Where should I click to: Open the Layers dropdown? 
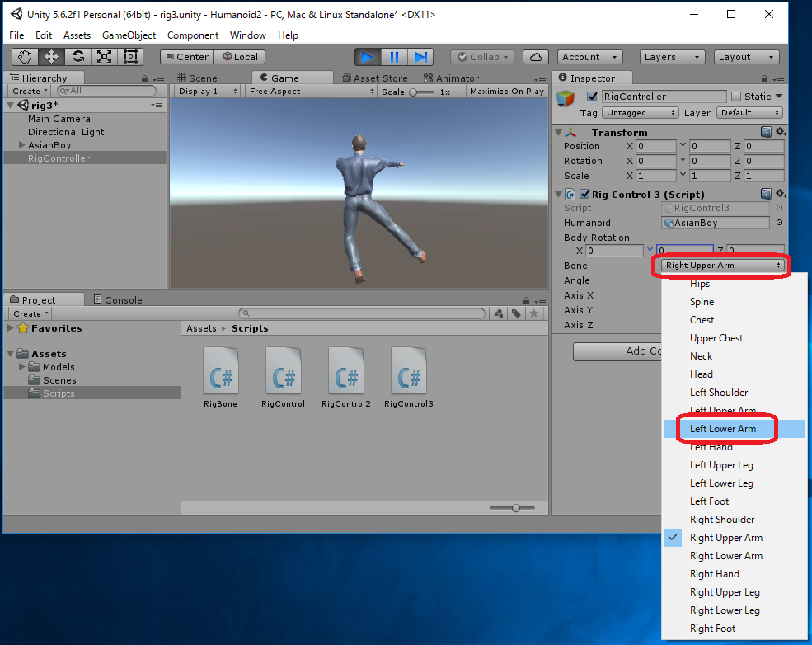pos(672,57)
